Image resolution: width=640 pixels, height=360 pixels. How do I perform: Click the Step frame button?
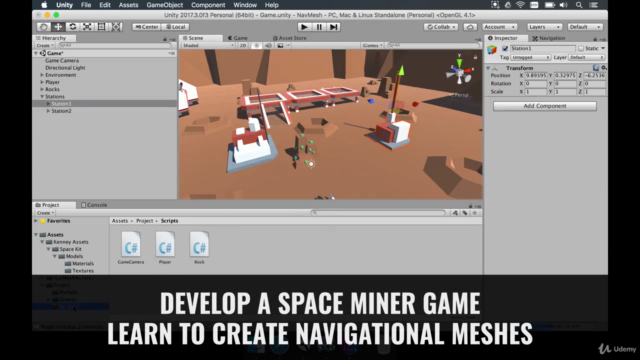pyautogui.click(x=333, y=27)
